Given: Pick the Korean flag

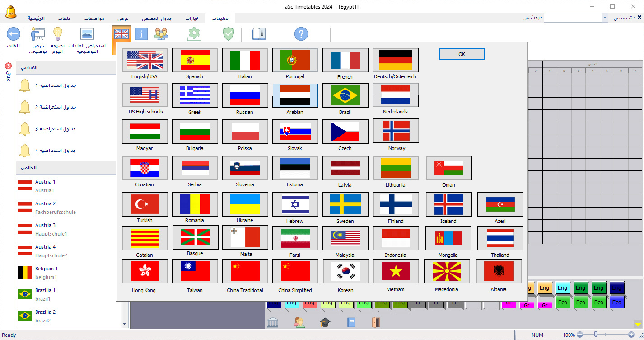Looking at the screenshot, I should pos(345,271).
